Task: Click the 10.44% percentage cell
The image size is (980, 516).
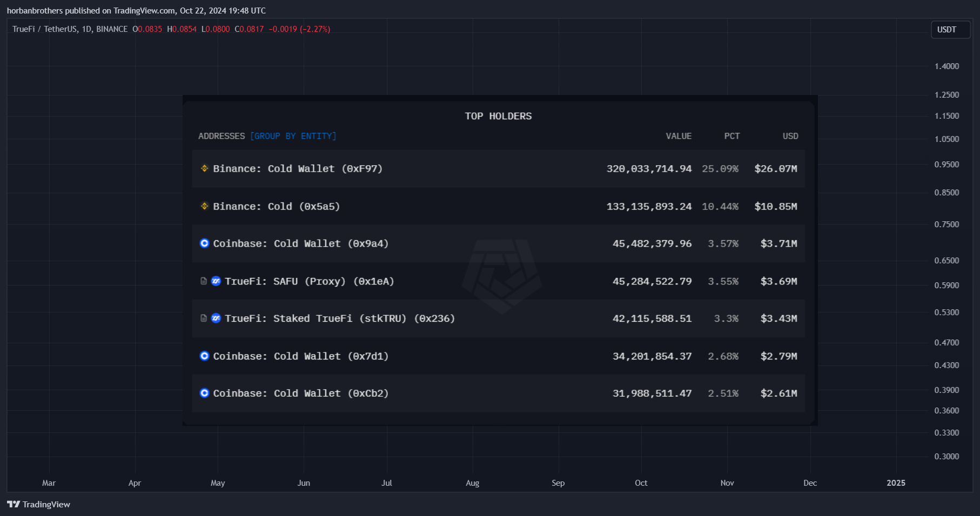Action: point(720,207)
